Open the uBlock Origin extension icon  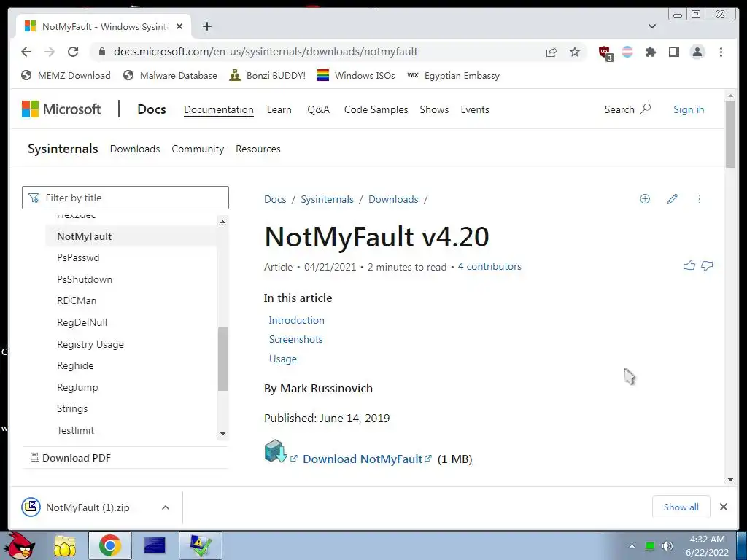[x=605, y=52]
